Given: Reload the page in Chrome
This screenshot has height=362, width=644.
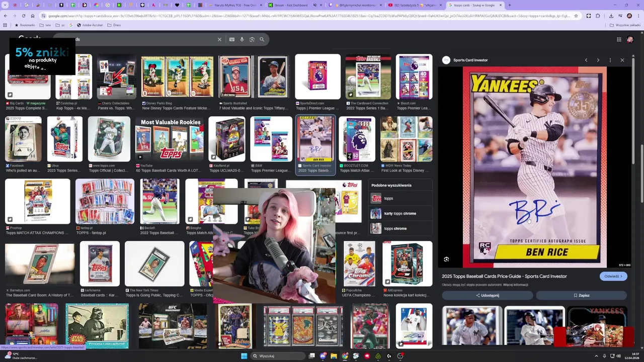Looking at the screenshot, I should click(x=23, y=16).
